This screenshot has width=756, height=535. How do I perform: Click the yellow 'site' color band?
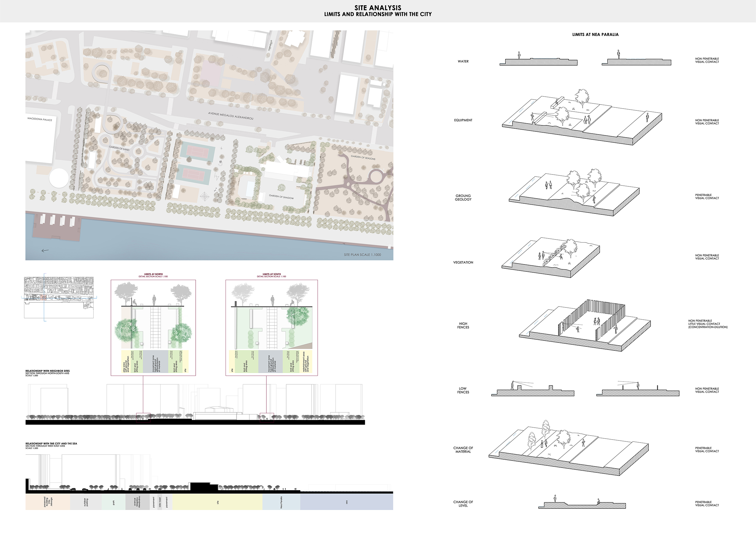click(x=217, y=502)
